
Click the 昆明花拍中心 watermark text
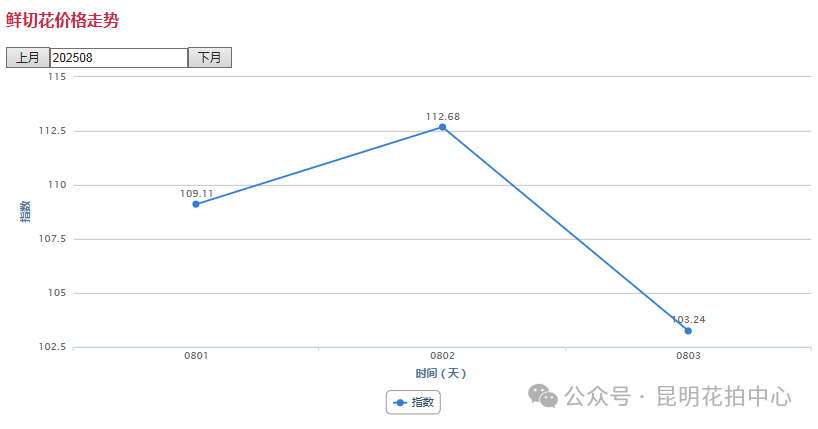coord(724,397)
